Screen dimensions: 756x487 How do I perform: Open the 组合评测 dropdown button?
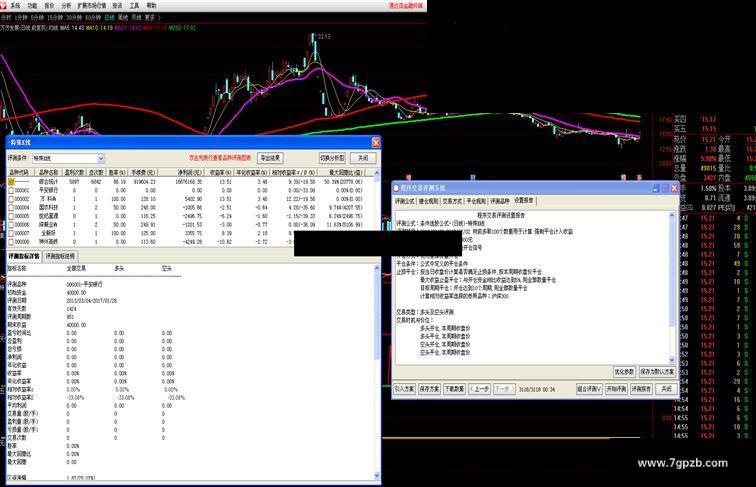[589, 389]
